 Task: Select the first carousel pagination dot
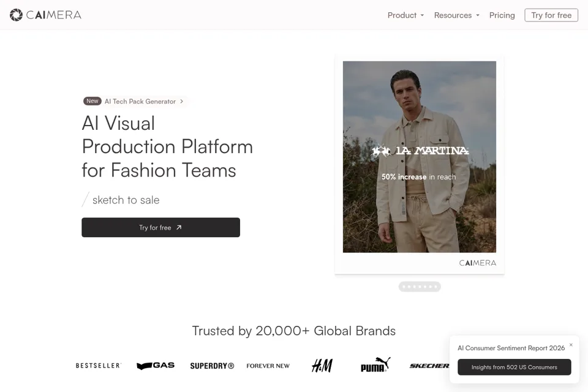[x=404, y=287]
